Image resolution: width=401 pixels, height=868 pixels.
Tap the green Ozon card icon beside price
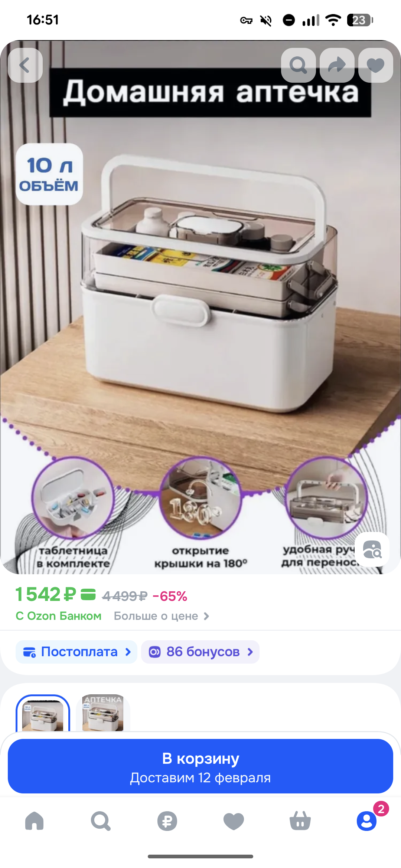pyautogui.click(x=88, y=594)
